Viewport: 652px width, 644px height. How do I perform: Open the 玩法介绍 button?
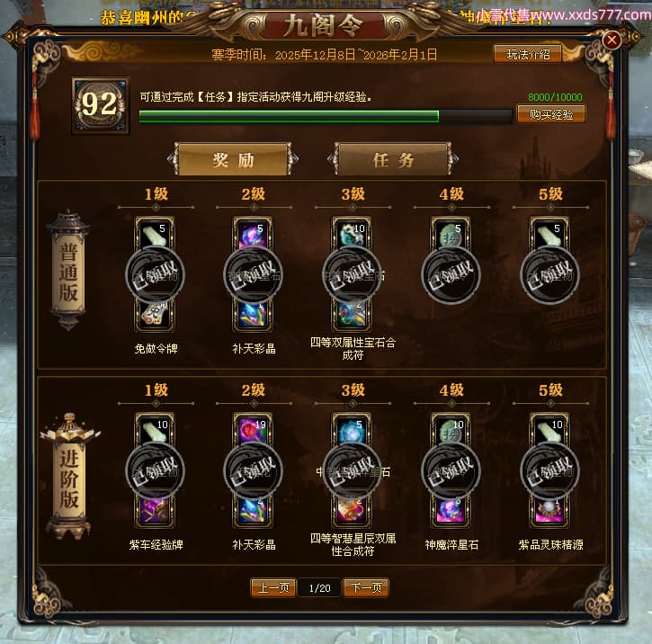(x=528, y=54)
